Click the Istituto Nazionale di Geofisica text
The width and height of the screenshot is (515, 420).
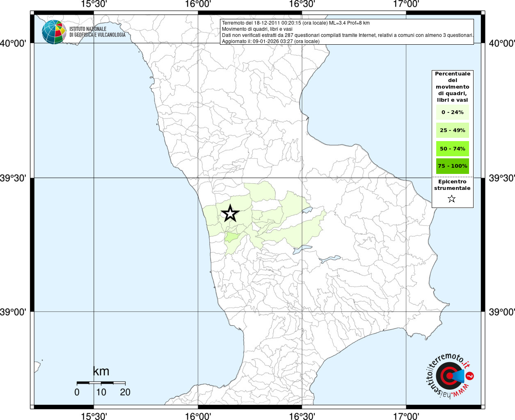click(97, 32)
